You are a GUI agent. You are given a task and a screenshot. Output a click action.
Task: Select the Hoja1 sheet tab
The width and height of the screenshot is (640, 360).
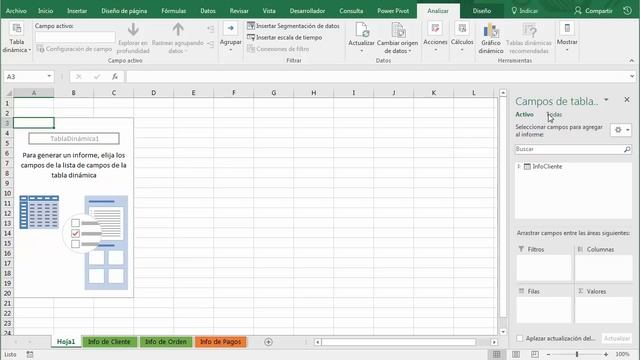(66, 342)
